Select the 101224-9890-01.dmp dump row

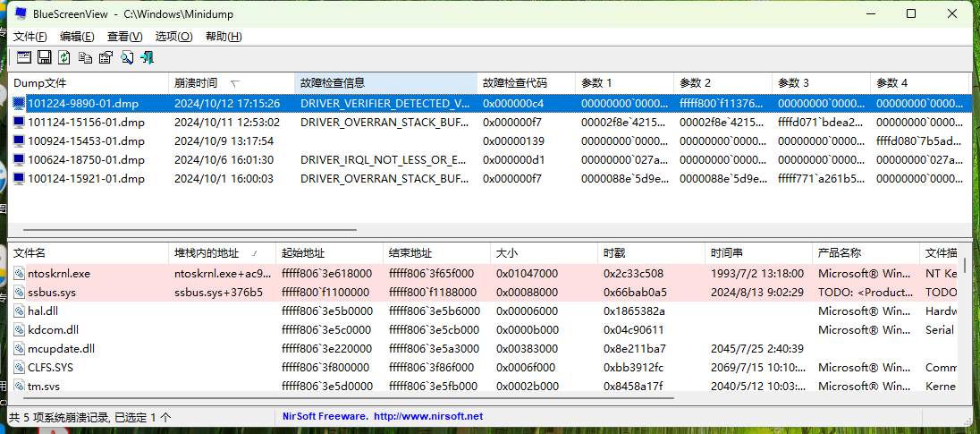[490, 103]
